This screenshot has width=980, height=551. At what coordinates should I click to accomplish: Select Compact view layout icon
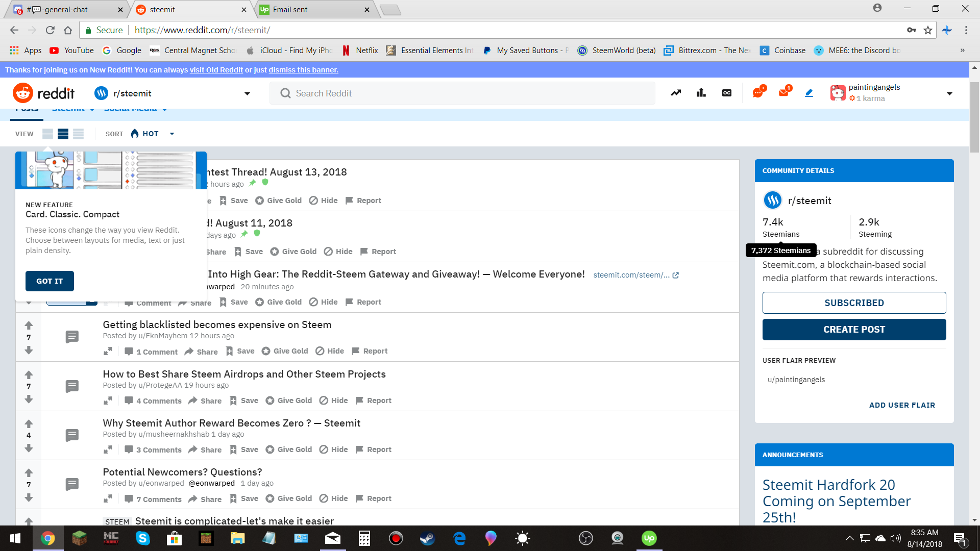pos(78,134)
